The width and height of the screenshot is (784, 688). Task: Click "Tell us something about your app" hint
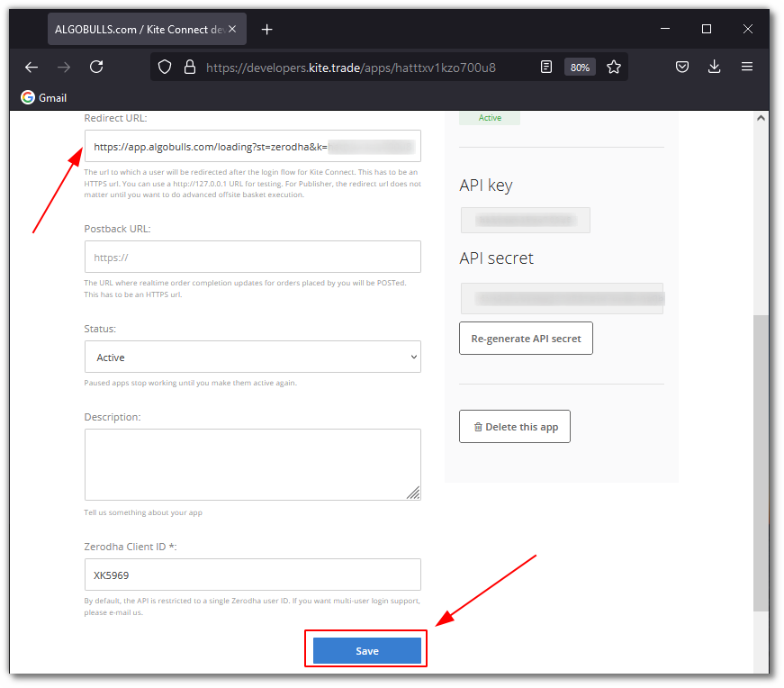[143, 512]
